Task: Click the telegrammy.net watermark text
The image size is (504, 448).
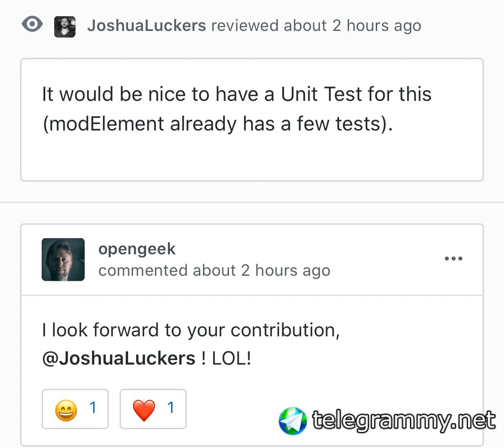Action: coord(404,421)
